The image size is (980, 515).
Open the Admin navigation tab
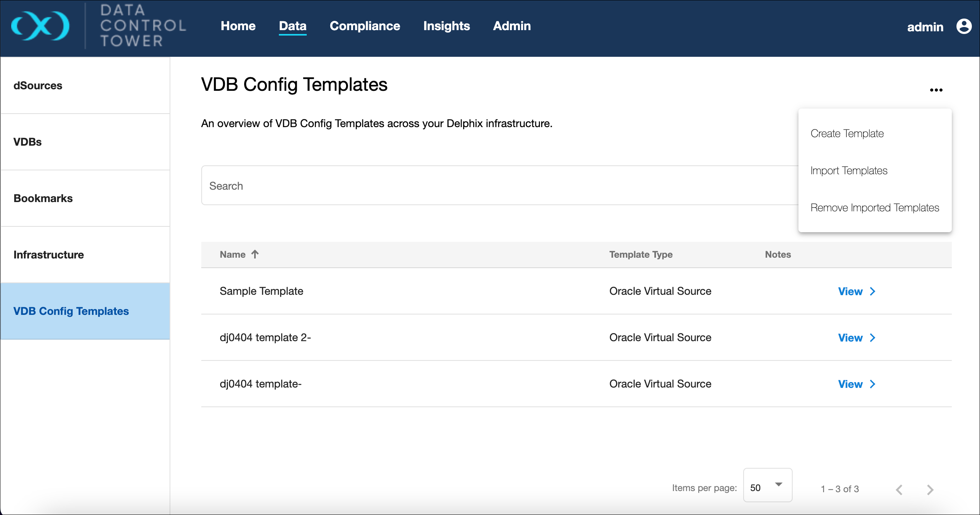coord(511,26)
